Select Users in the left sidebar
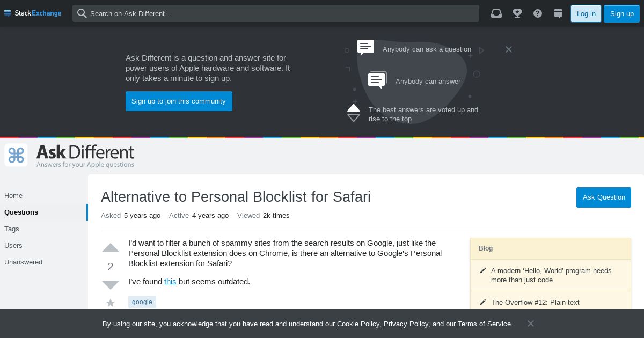This screenshot has height=338, width=644. (x=13, y=245)
